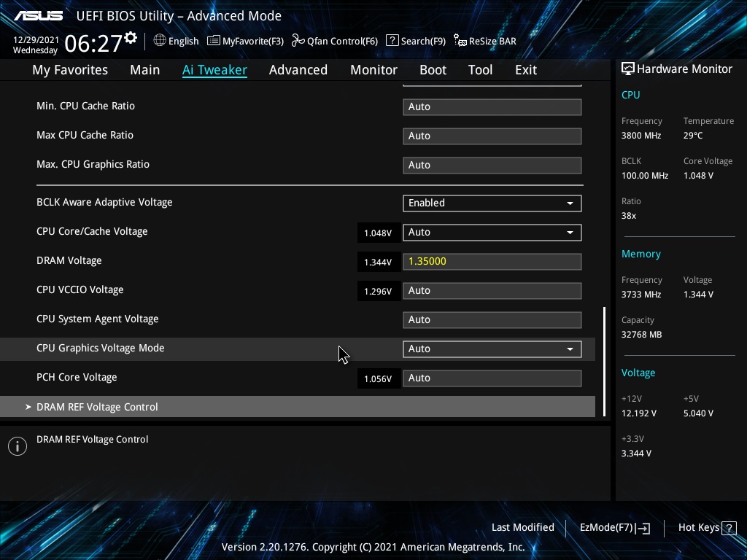Click the 1.296V reading beside CPU VCCIO
The width and height of the screenshot is (747, 560).
coord(378,291)
